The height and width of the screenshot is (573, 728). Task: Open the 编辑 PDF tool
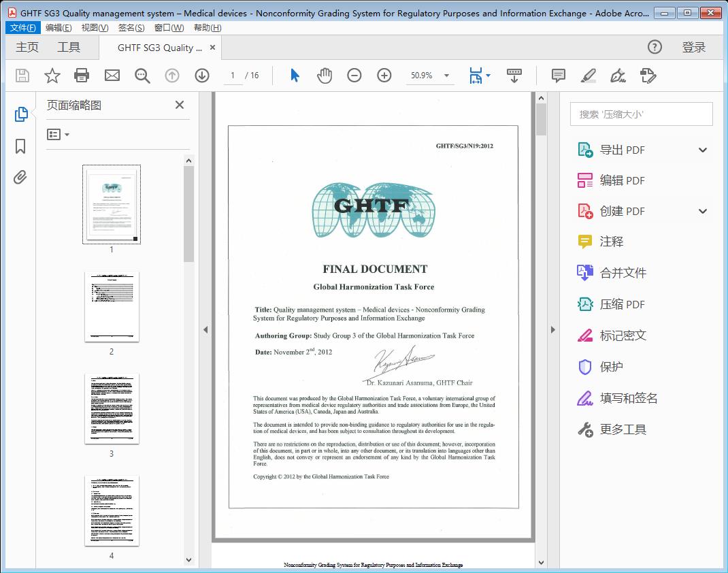[622, 180]
